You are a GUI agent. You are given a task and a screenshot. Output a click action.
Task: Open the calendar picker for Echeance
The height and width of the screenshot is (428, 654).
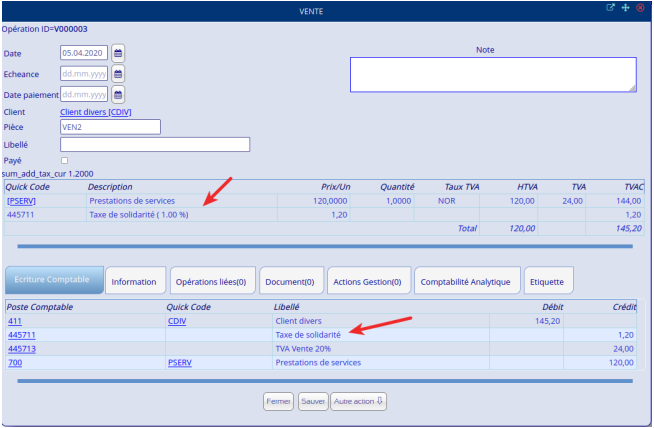click(118, 73)
